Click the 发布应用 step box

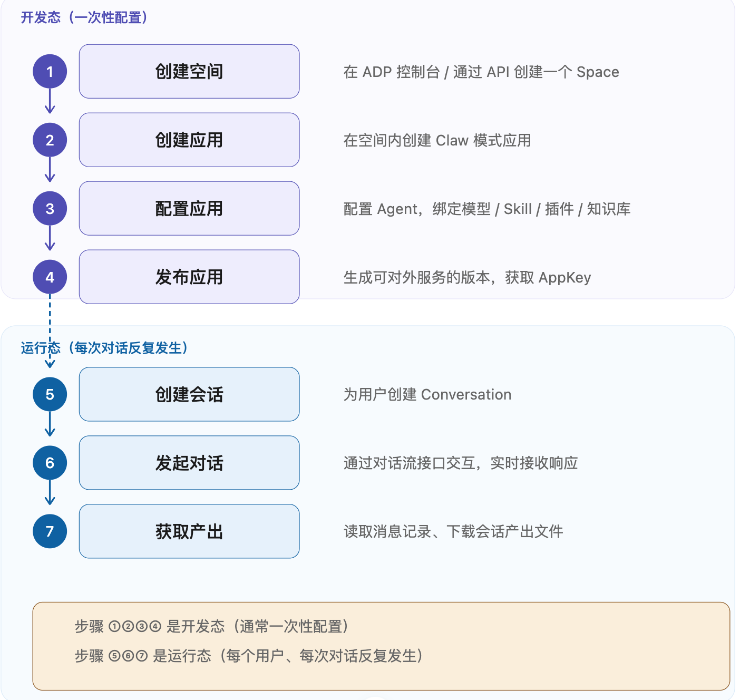click(x=189, y=277)
